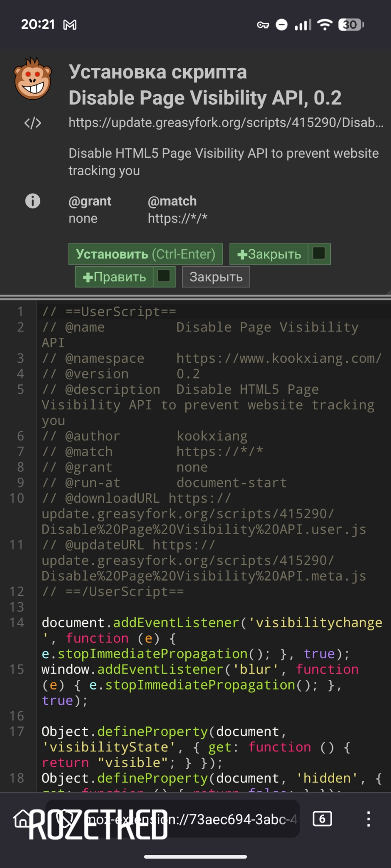Open the update.greasyfork.org script URL link
The image size is (391, 868).
tap(226, 123)
